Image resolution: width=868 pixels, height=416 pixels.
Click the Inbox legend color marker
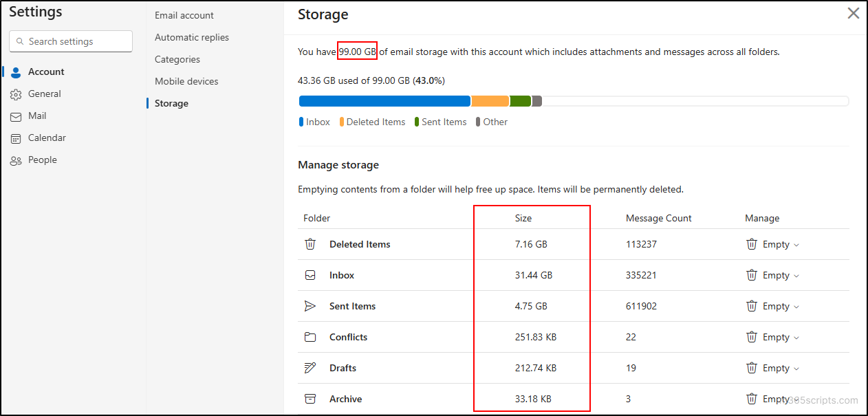(301, 122)
